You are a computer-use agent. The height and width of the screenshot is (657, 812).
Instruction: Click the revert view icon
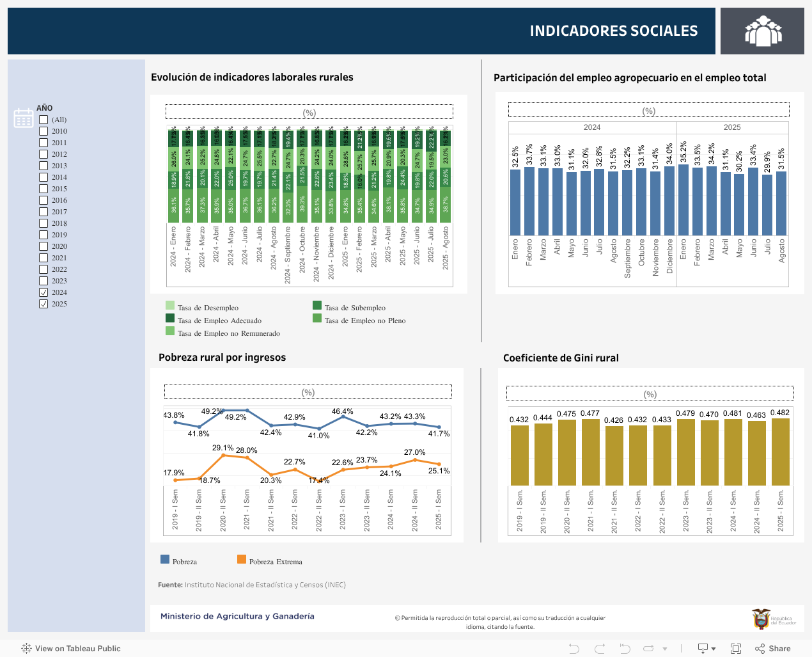point(625,649)
